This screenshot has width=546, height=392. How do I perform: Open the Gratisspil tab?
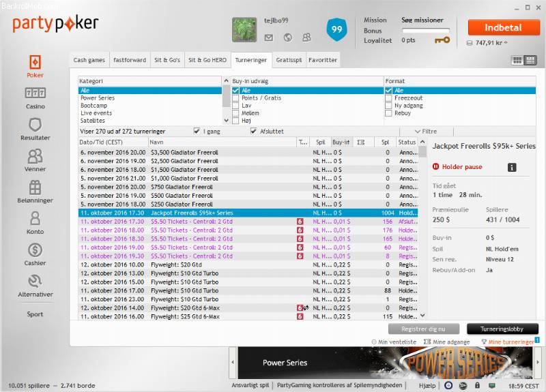point(289,60)
